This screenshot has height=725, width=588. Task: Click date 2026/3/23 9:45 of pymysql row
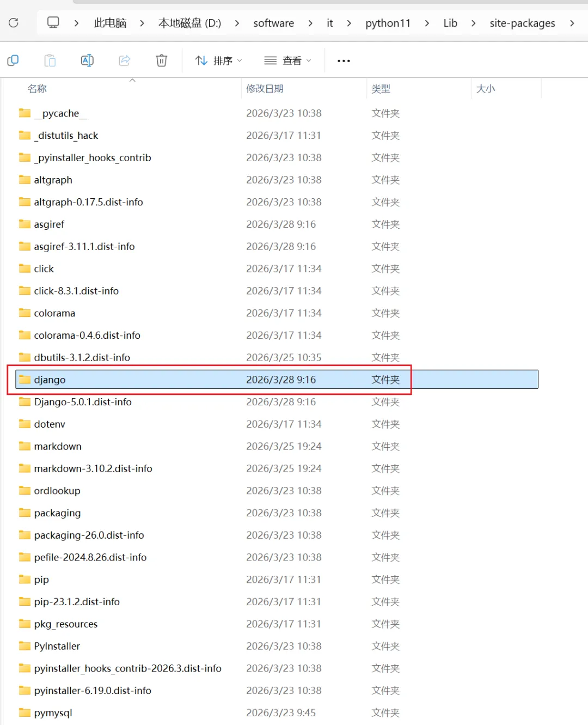click(x=281, y=712)
